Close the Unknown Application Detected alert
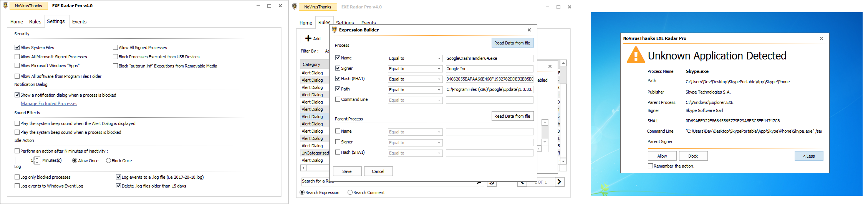 (x=821, y=38)
